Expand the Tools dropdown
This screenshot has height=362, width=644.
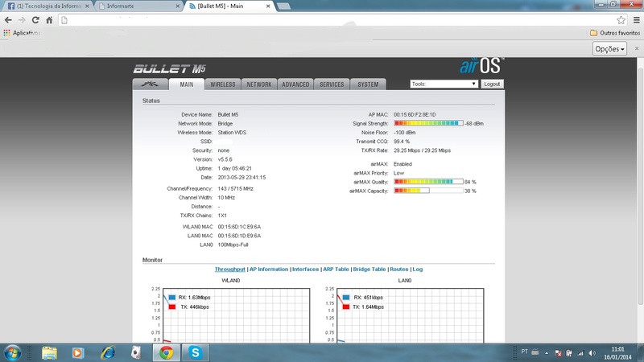click(444, 84)
